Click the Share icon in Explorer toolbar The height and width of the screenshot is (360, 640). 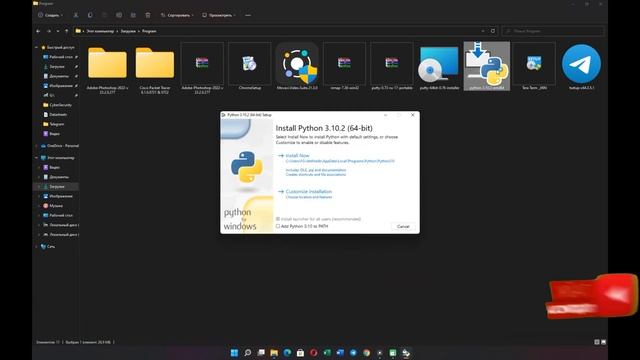click(133, 15)
